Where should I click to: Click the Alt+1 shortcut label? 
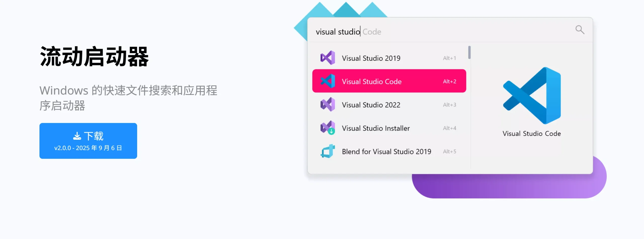click(x=450, y=58)
